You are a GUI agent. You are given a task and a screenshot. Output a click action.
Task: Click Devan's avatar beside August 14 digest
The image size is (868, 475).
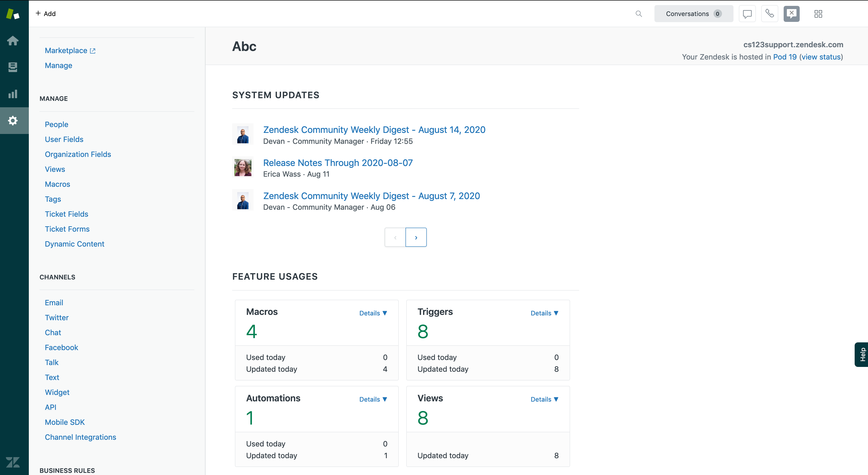(243, 134)
